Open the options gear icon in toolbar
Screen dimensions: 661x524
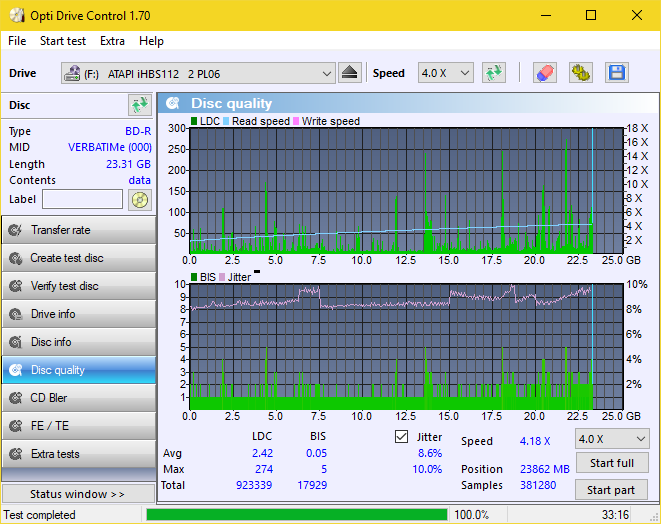pyautogui.click(x=580, y=73)
